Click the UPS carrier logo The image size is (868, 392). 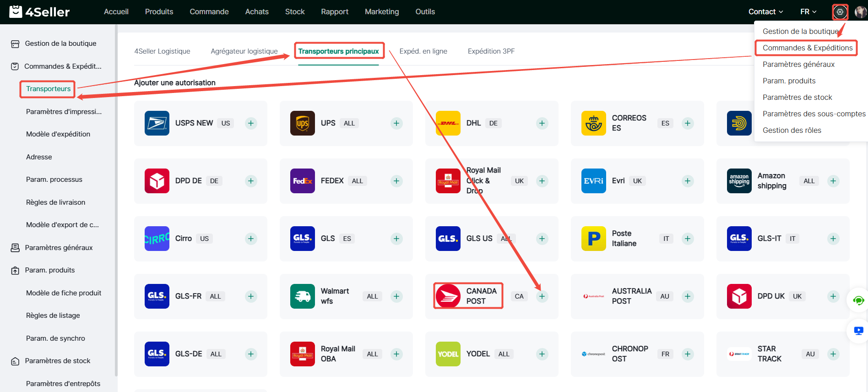tap(303, 123)
